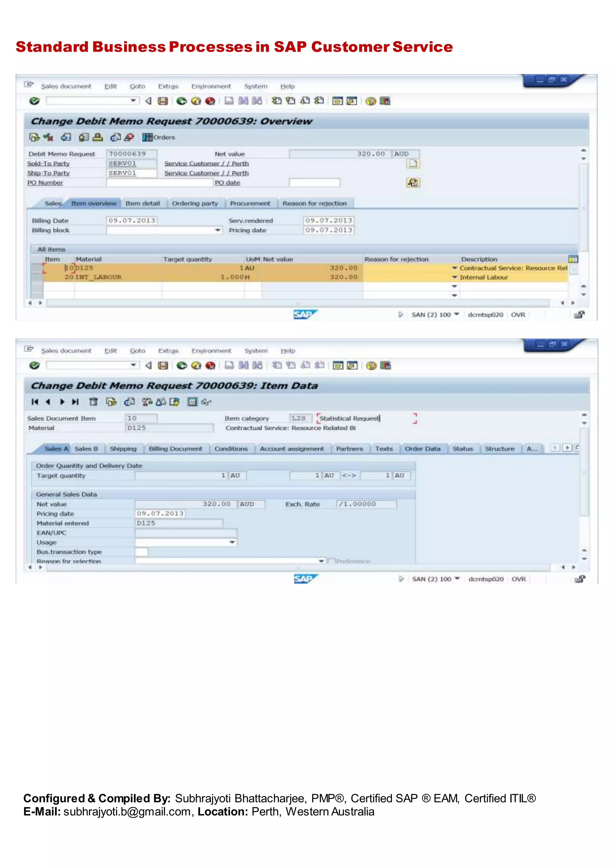Click Previous item arrow in Item Data toolbar

(48, 402)
